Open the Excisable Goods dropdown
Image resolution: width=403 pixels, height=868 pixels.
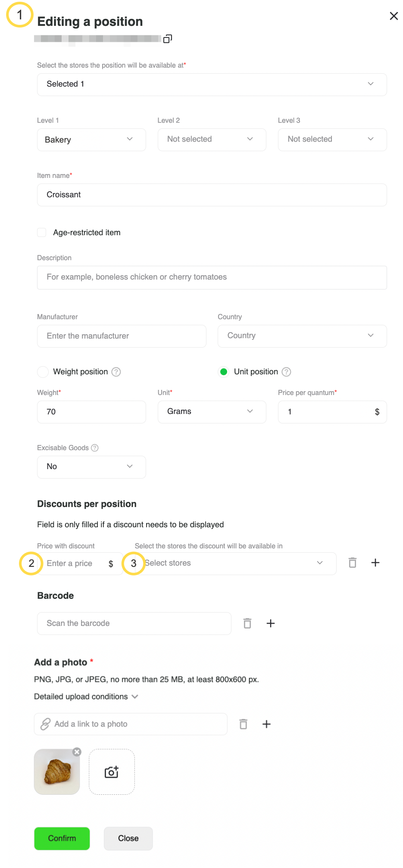pyautogui.click(x=91, y=467)
